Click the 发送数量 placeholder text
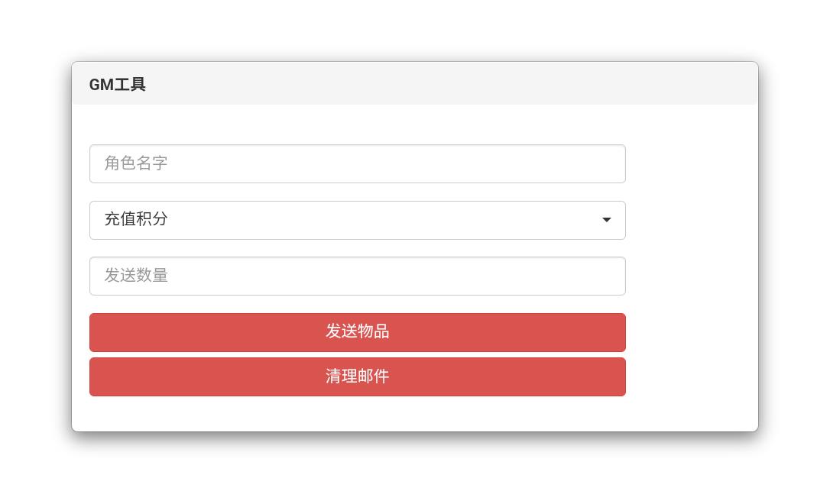The width and height of the screenshot is (820, 504). [x=136, y=276]
